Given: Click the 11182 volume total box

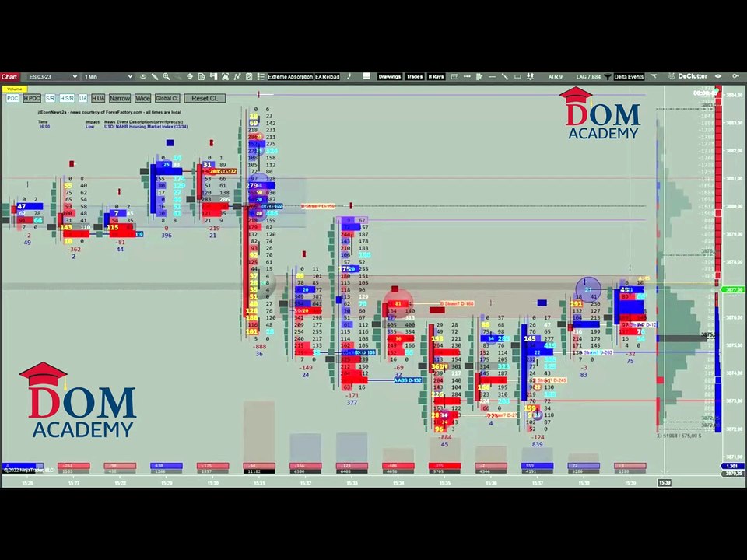Looking at the screenshot, I should click(x=258, y=471).
